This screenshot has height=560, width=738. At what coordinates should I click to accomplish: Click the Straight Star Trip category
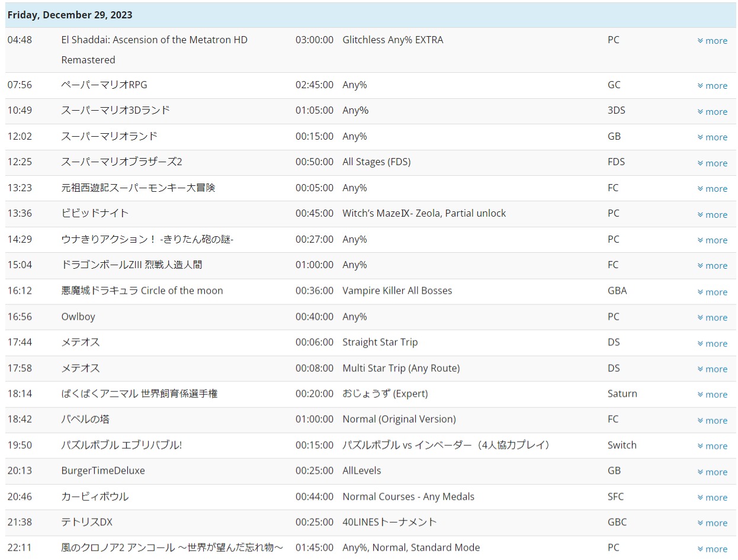[x=380, y=342]
